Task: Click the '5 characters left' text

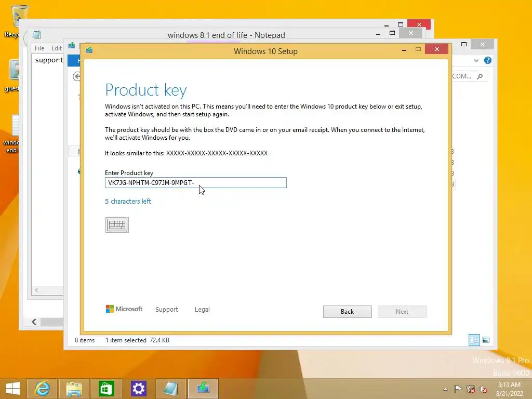Action: click(128, 201)
